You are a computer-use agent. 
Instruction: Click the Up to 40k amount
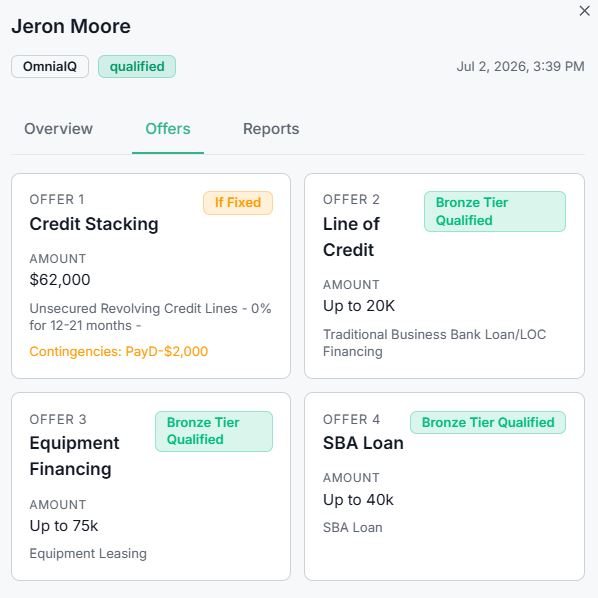358,500
